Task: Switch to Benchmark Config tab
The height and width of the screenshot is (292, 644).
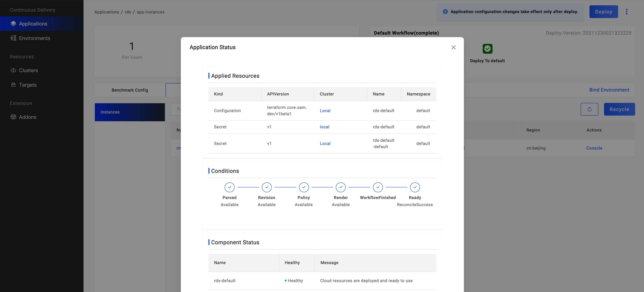Action: [x=130, y=90]
